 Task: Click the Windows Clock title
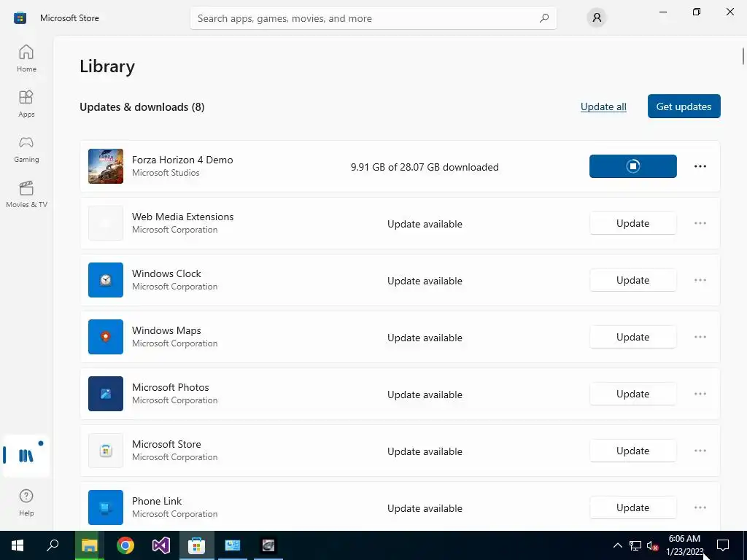coord(166,273)
